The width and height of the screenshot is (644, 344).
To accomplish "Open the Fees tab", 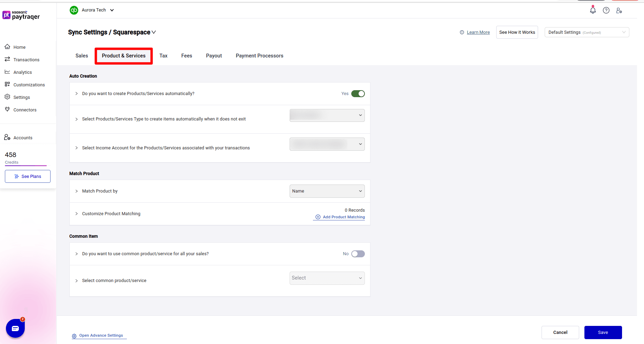I will point(186,56).
